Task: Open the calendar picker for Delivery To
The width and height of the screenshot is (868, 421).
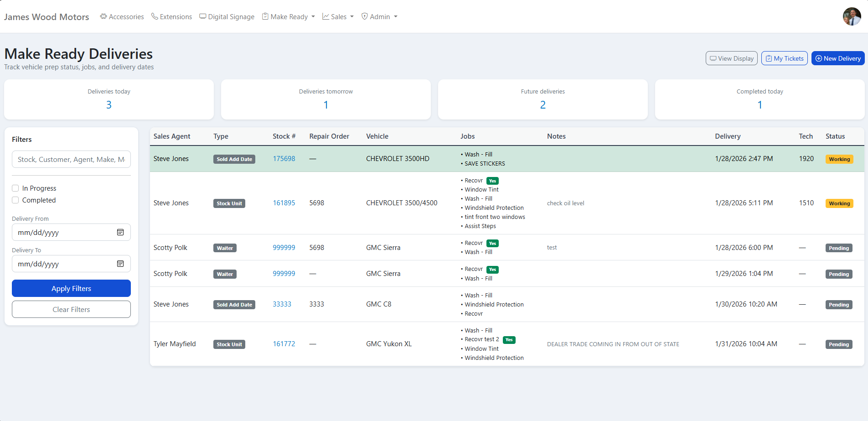Action: (x=120, y=264)
